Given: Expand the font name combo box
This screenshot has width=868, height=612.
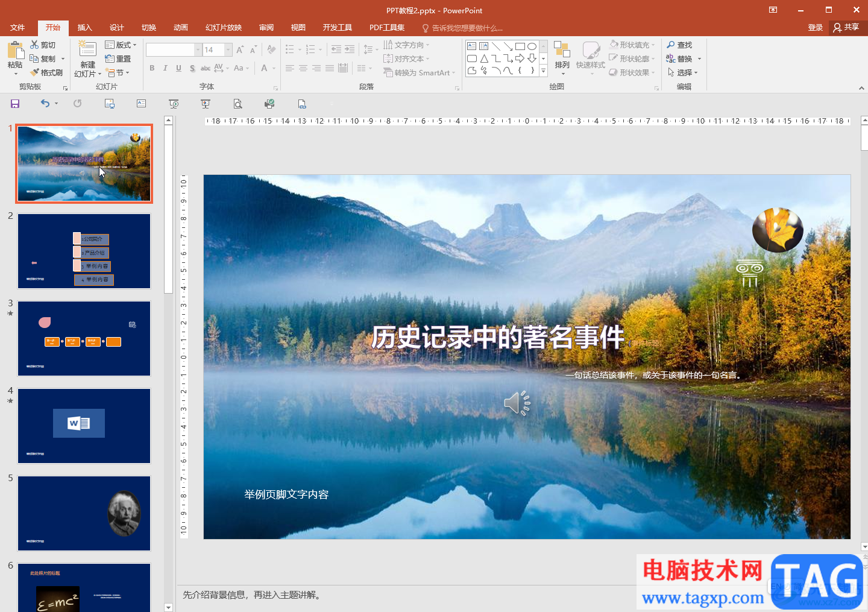Looking at the screenshot, I should pos(198,49).
